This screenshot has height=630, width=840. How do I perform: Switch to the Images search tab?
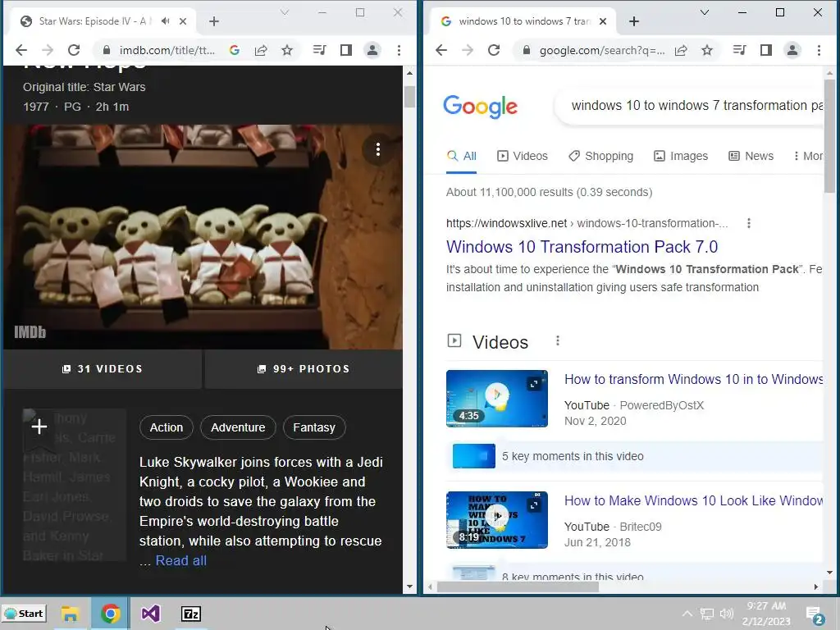680,156
